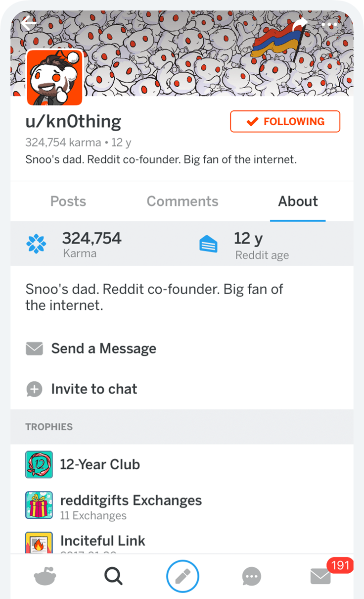
Task: Tap the pencil create post button
Action: pos(182,576)
